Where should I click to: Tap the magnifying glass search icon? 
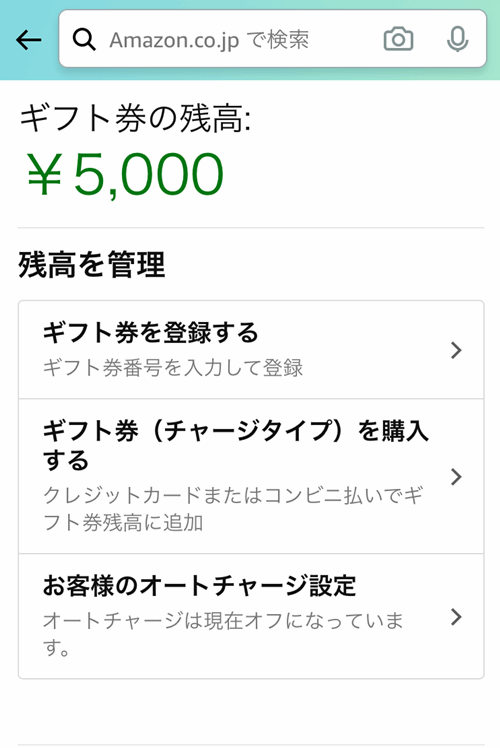coord(84,40)
